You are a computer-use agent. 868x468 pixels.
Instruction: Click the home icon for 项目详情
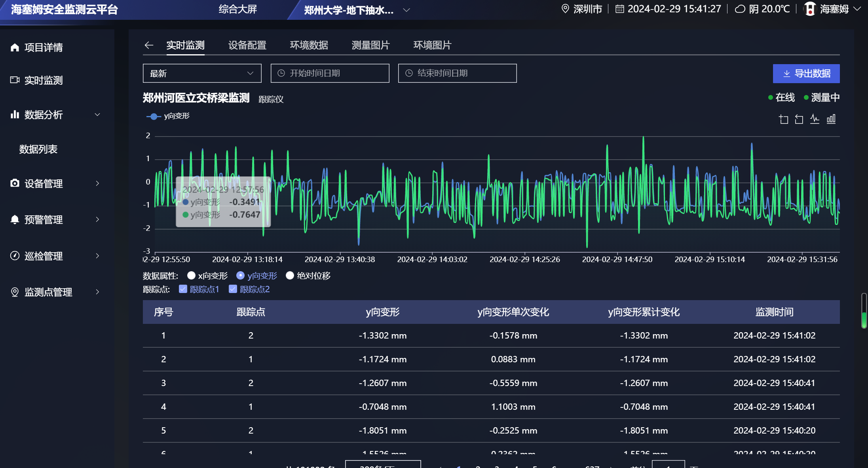pyautogui.click(x=15, y=48)
